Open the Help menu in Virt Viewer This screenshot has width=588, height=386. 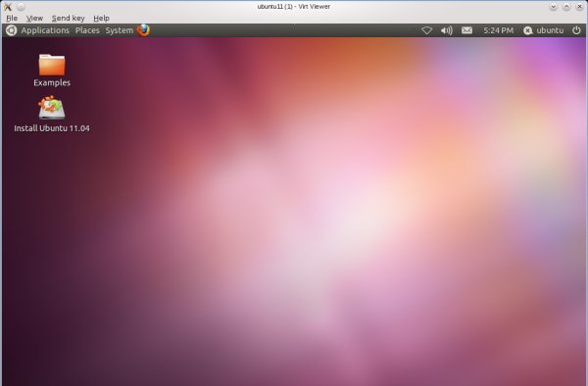[101, 18]
